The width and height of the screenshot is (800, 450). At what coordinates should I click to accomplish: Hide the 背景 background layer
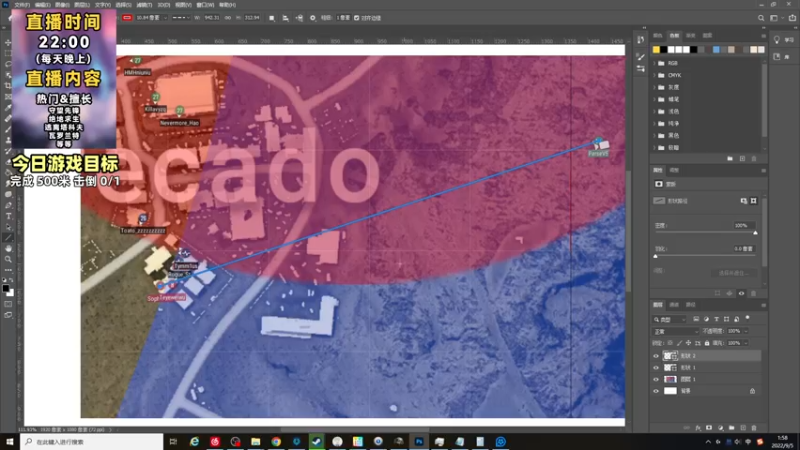(x=656, y=391)
